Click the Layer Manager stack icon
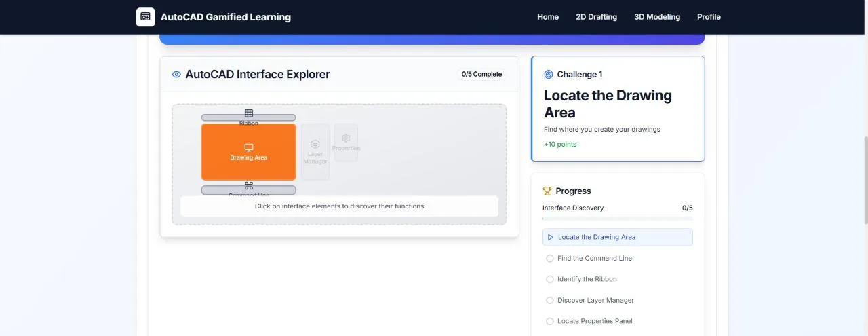 click(315, 144)
